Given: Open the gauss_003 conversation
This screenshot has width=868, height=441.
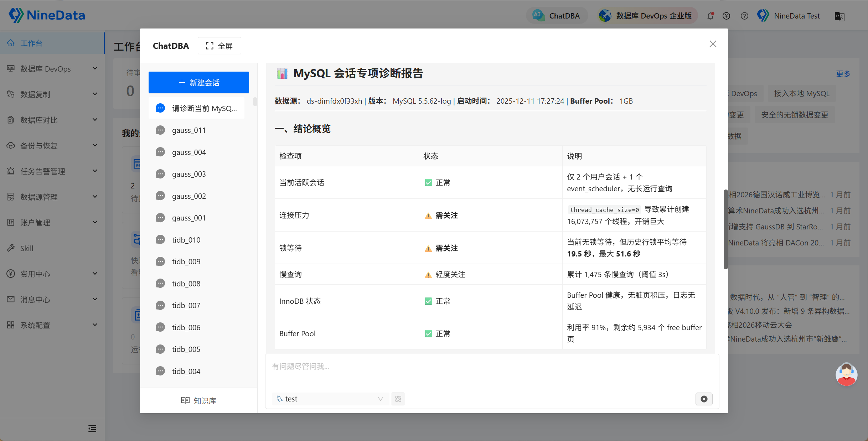Looking at the screenshot, I should 197,174.
